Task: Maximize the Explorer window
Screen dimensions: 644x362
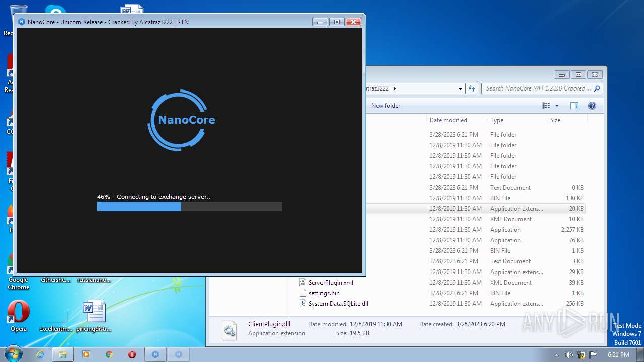Action: point(578,74)
